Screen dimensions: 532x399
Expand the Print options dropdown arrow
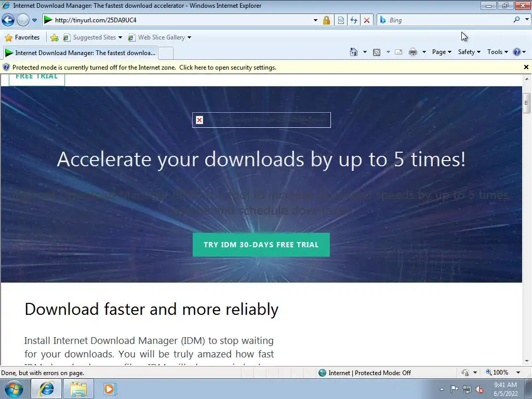(424, 52)
